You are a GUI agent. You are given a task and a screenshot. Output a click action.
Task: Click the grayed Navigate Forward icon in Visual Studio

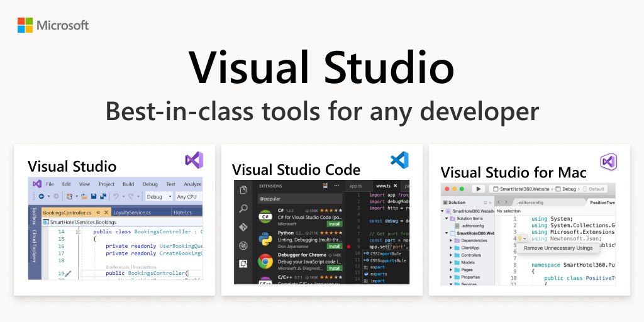[x=56, y=196]
